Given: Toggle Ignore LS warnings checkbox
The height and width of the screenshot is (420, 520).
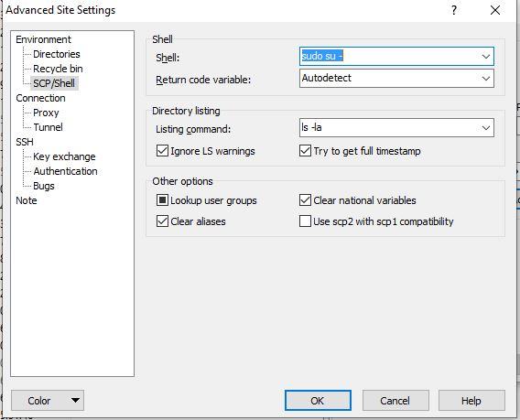Looking at the screenshot, I should [162, 151].
